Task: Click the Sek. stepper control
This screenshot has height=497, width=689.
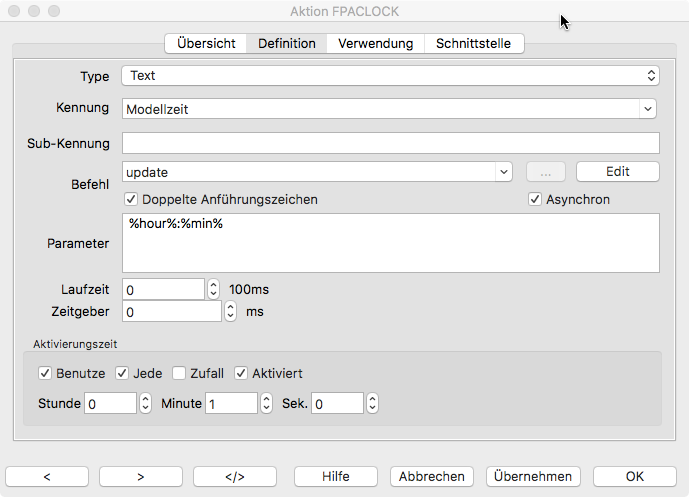Action: point(372,404)
